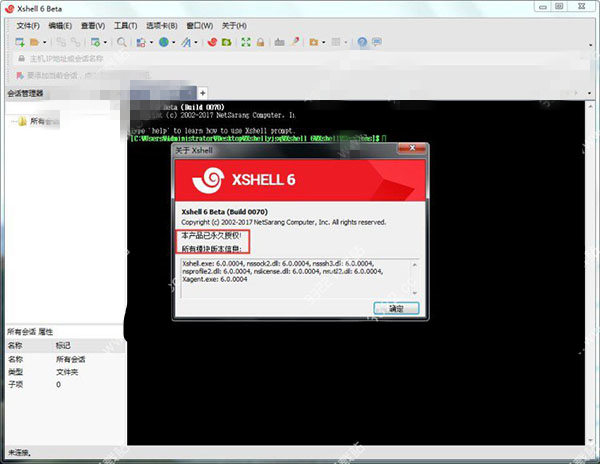This screenshot has width=600, height=464.
Task: Click the NetSarang copyright line in dialog
Action: click(x=284, y=222)
